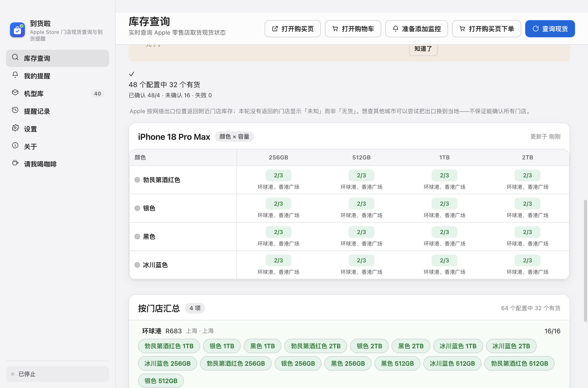The width and height of the screenshot is (588, 388).
Task: Click the 勃艮第酒红色 512GB chip
Action: pos(520,364)
